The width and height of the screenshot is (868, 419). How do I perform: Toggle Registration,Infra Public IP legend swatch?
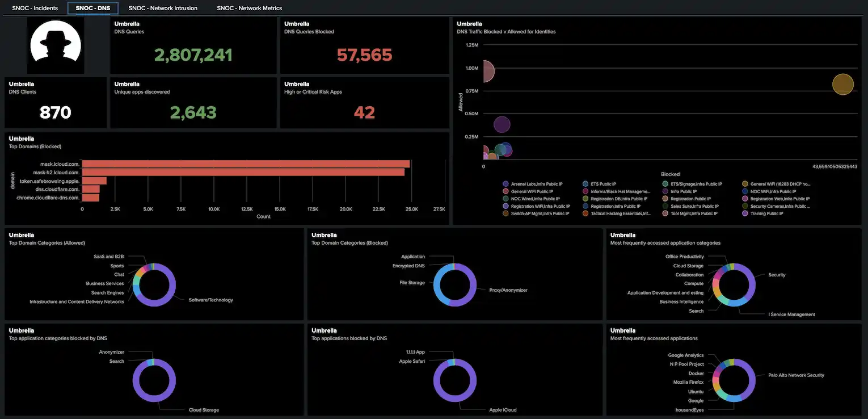coord(585,206)
